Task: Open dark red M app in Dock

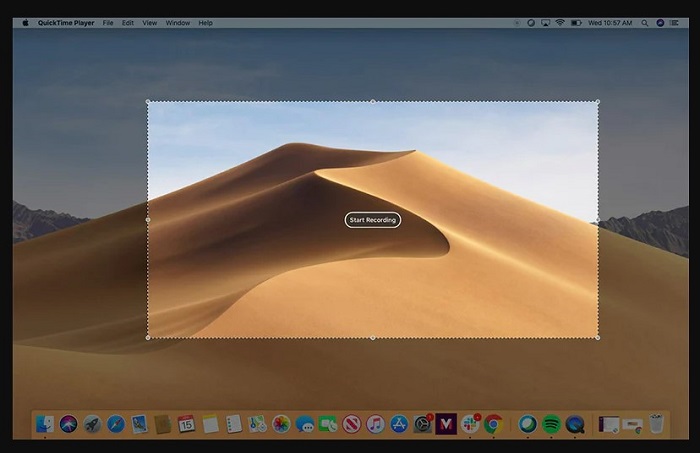Action: coord(446,424)
